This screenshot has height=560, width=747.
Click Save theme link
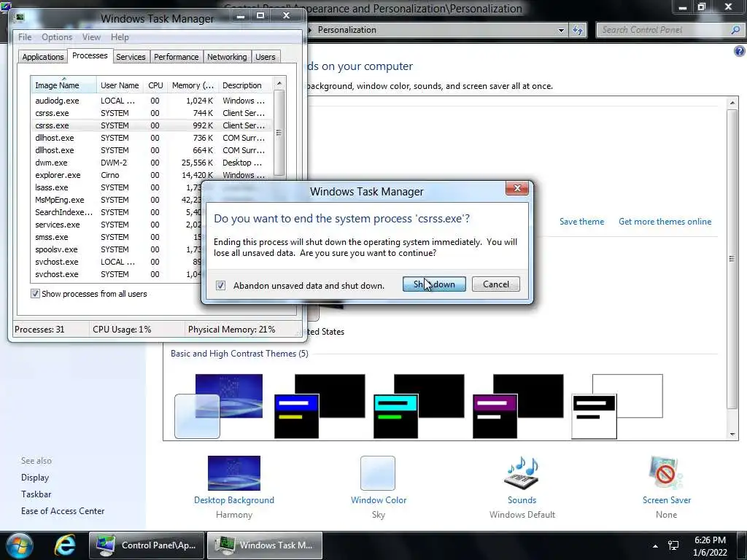point(581,222)
